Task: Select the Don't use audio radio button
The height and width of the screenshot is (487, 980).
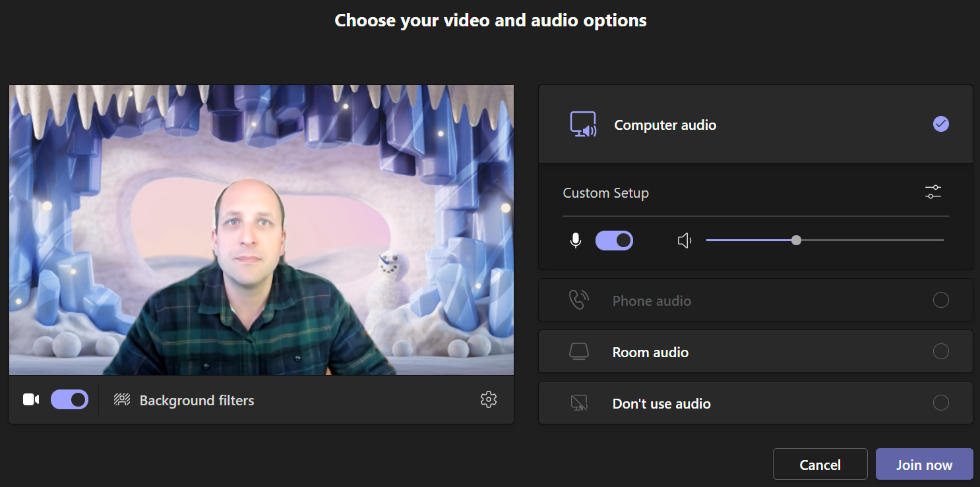Action: coord(941,403)
